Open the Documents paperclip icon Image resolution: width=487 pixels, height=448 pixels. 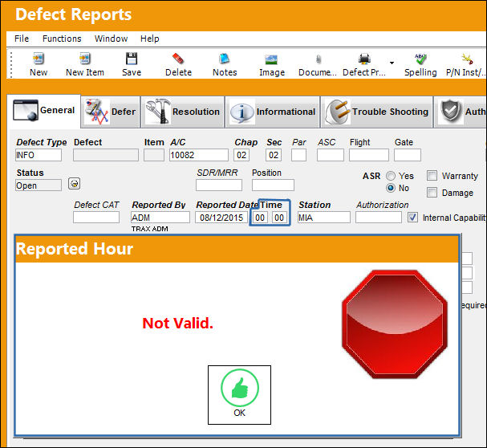pos(318,59)
